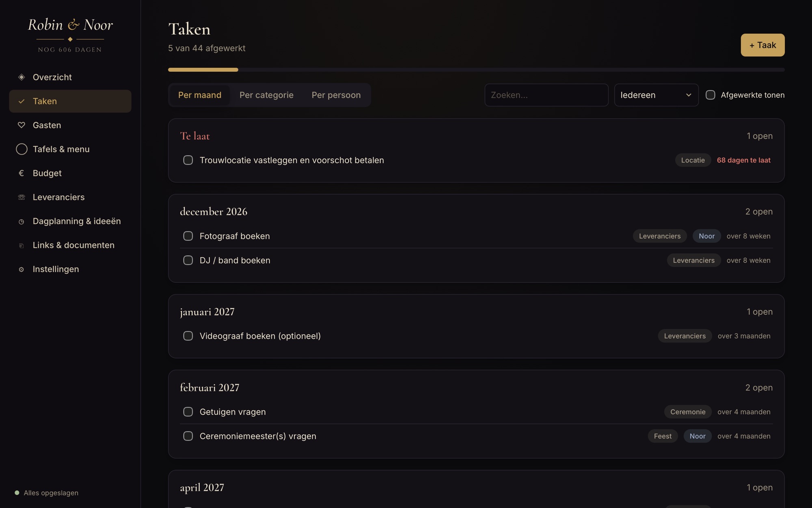Click the Ceremonie tag on Getuigen vragen
Image resolution: width=812 pixels, height=508 pixels.
click(688, 412)
